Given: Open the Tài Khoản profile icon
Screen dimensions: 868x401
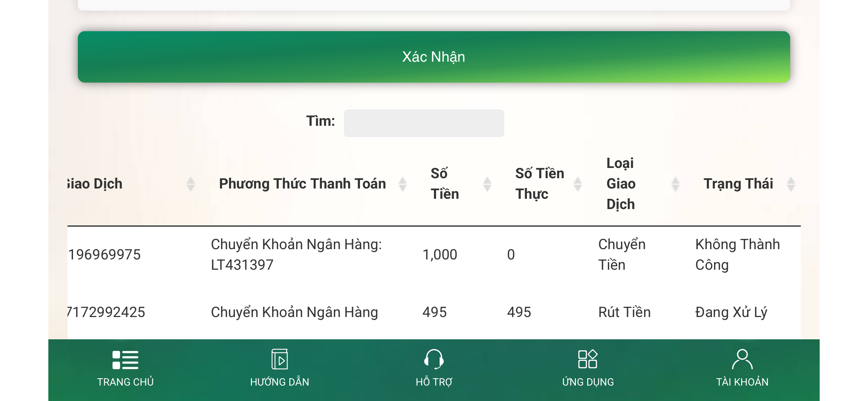Looking at the screenshot, I should (742, 359).
